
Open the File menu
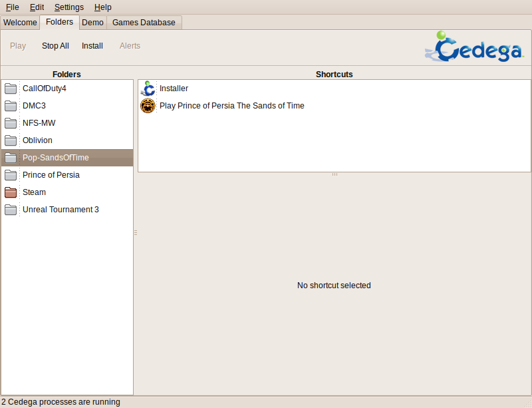point(12,7)
